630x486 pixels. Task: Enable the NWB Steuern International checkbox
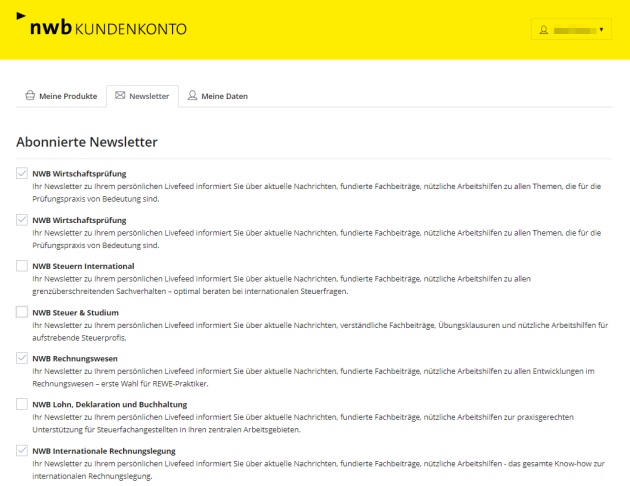22,266
